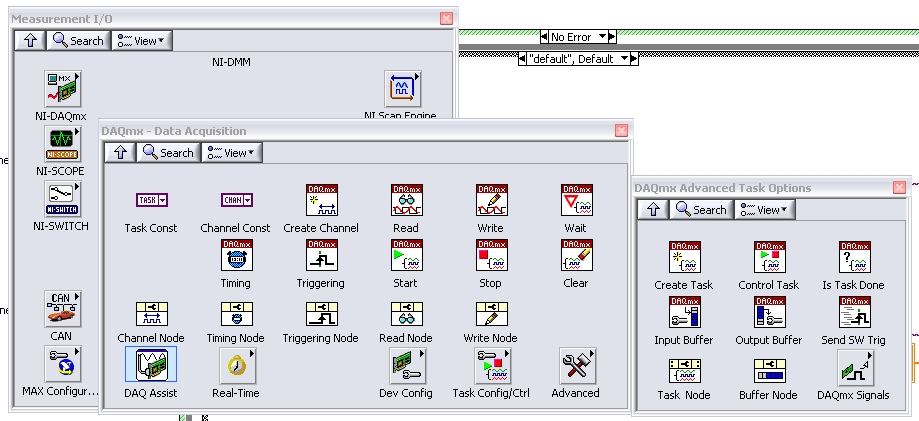Pick the DAQmx Create Channel VI
This screenshot has height=421, width=919.
pos(322,200)
